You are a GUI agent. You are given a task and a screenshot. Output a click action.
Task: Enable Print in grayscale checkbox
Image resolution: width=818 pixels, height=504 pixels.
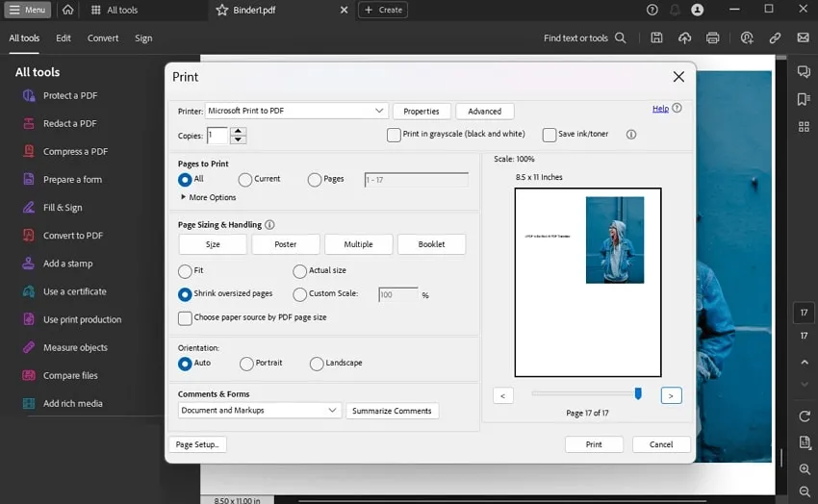[x=395, y=136]
